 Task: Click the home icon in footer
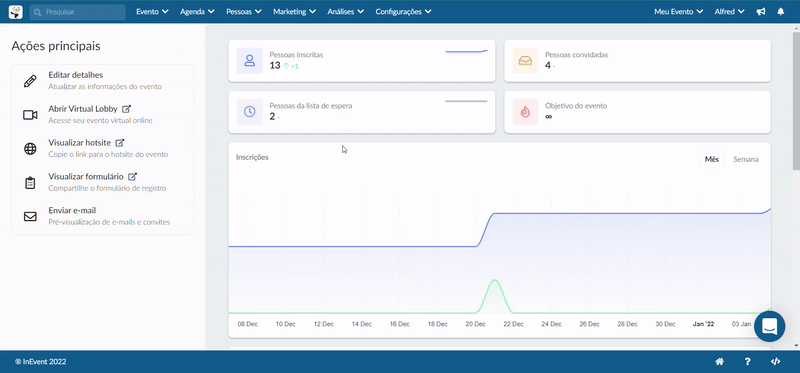[720, 362]
